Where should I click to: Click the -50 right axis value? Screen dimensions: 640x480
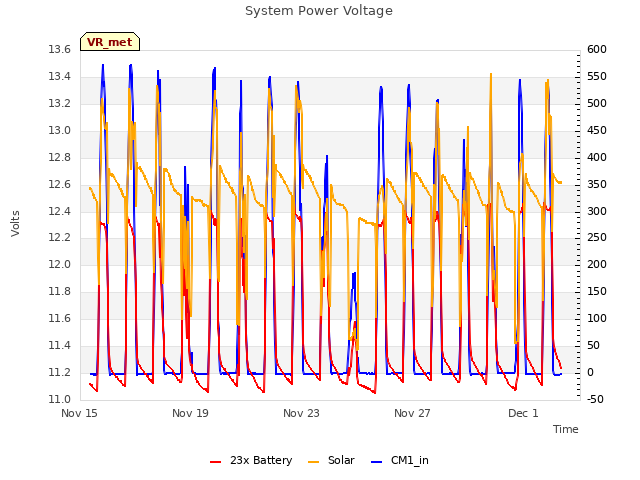point(596,399)
